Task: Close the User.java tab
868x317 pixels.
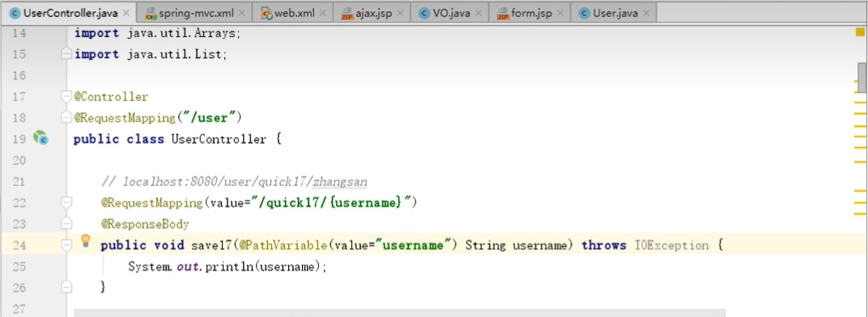Action: pos(647,13)
